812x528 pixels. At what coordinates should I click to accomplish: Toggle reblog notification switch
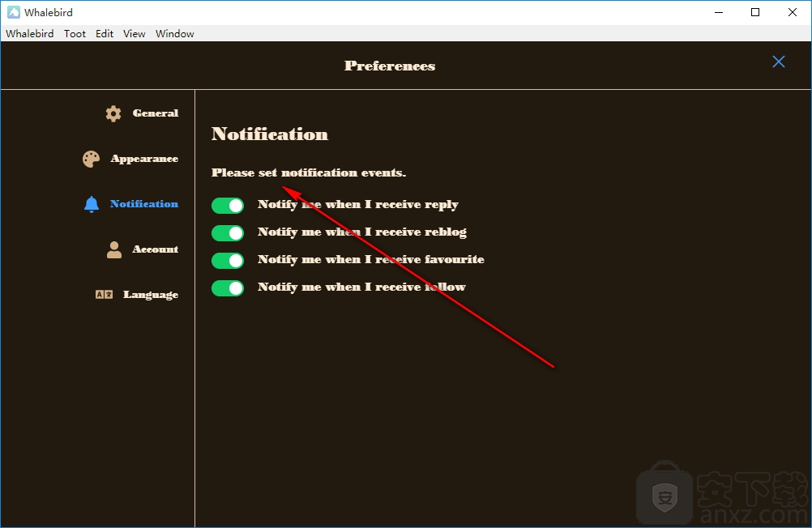coord(228,233)
